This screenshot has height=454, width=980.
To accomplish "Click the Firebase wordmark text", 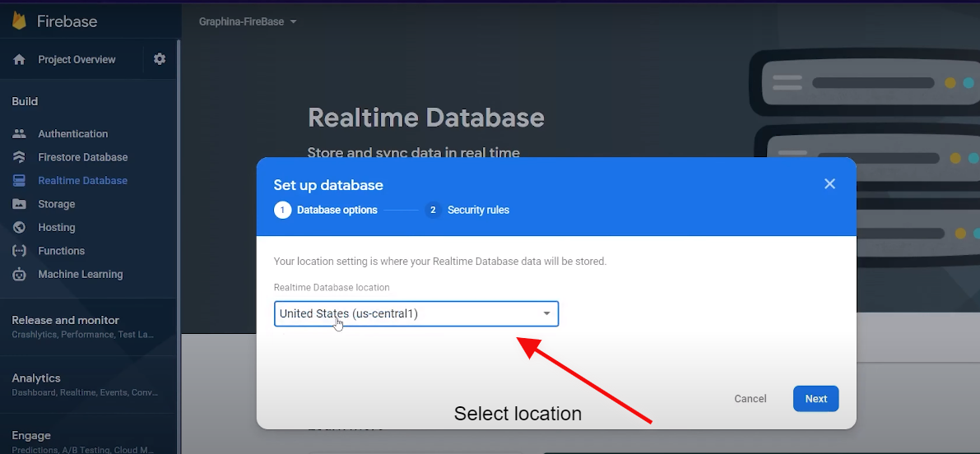I will coord(67,21).
